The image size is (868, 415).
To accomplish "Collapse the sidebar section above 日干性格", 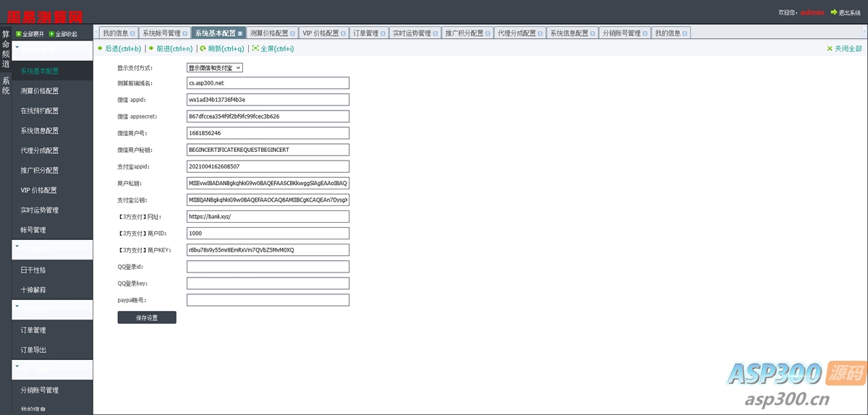I will coord(52,250).
